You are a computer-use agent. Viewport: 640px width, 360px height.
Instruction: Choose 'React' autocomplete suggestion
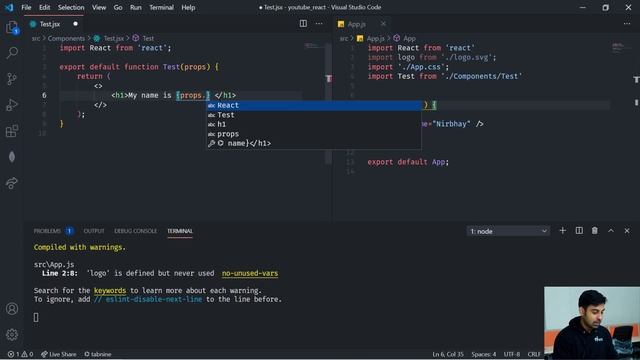(x=313, y=105)
